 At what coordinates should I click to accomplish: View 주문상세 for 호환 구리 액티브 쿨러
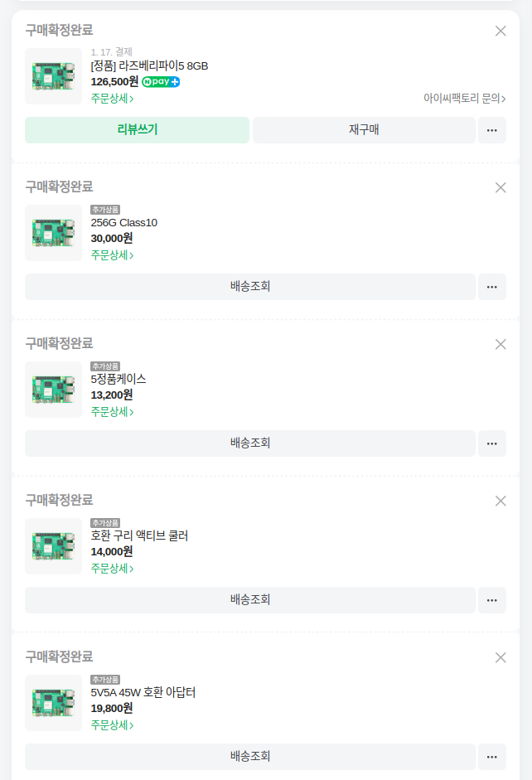pos(113,569)
